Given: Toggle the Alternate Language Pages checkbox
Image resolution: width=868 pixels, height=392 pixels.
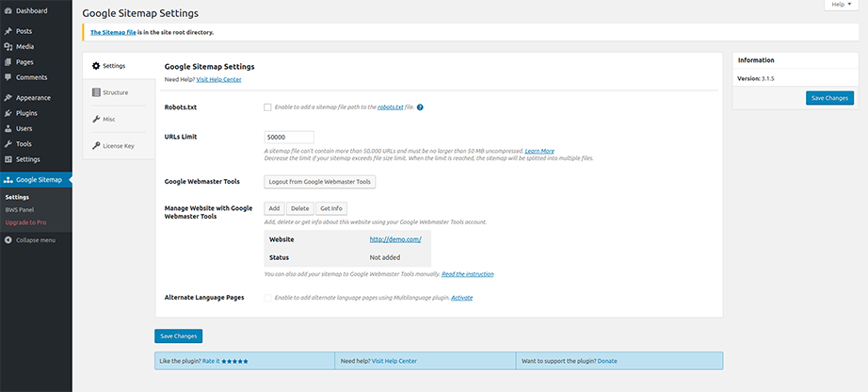Looking at the screenshot, I should [268, 298].
